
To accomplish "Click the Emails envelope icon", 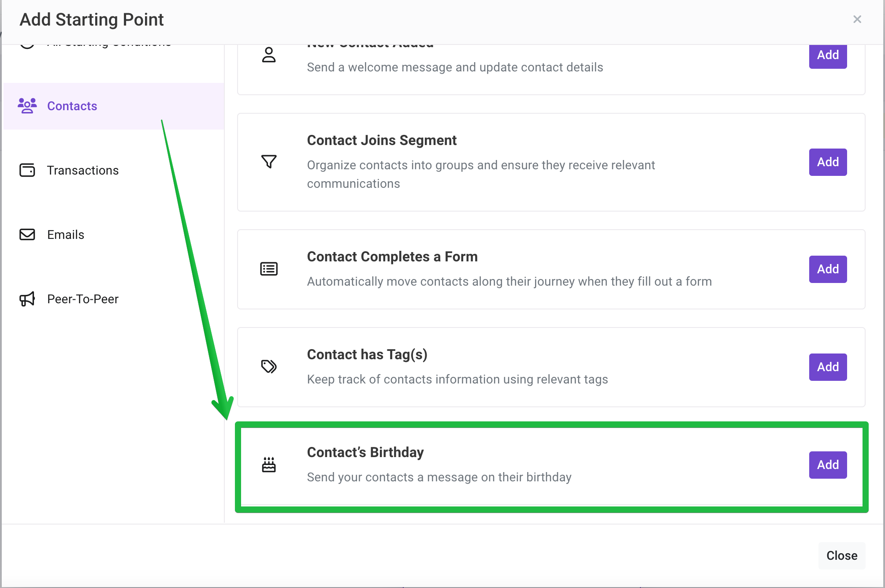I will pyautogui.click(x=27, y=234).
